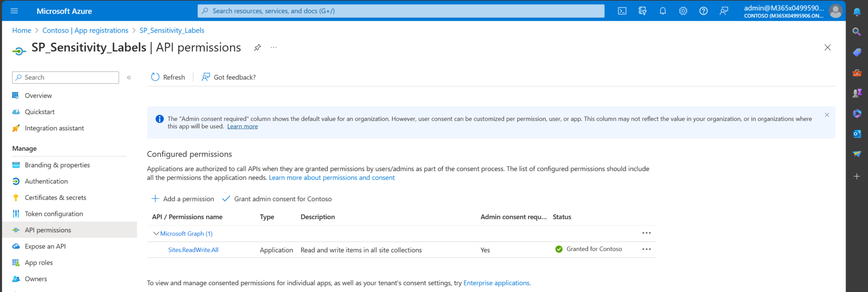The image size is (868, 292).
Task: Open the browser sidebar shopping tag icon
Action: [x=857, y=52]
